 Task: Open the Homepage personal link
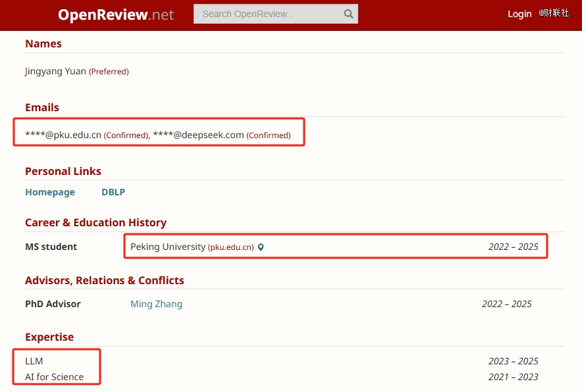coord(50,192)
